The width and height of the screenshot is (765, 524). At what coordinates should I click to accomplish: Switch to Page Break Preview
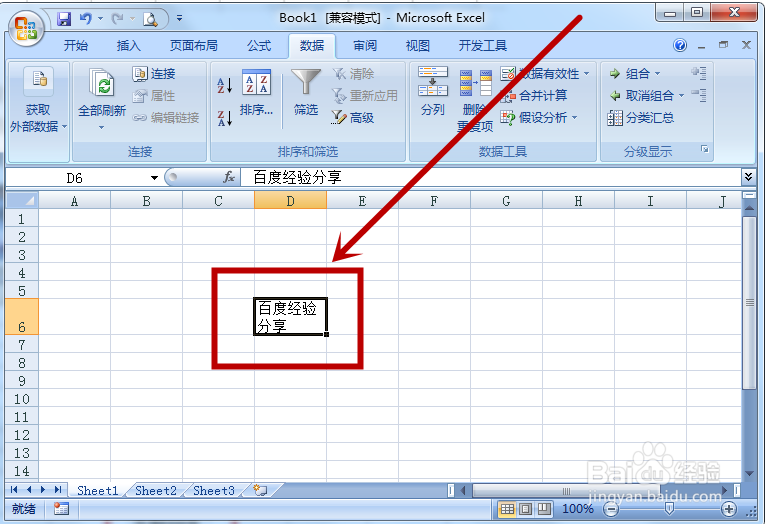544,509
